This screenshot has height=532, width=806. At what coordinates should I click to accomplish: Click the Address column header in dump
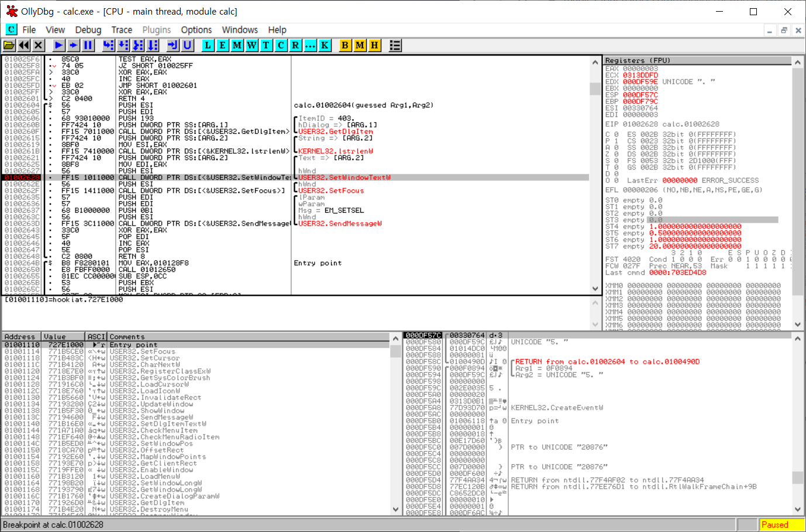(x=22, y=337)
